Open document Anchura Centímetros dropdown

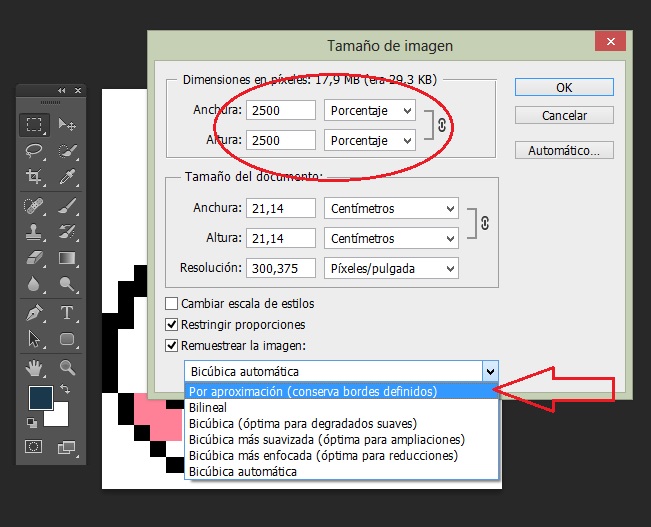[x=392, y=208]
